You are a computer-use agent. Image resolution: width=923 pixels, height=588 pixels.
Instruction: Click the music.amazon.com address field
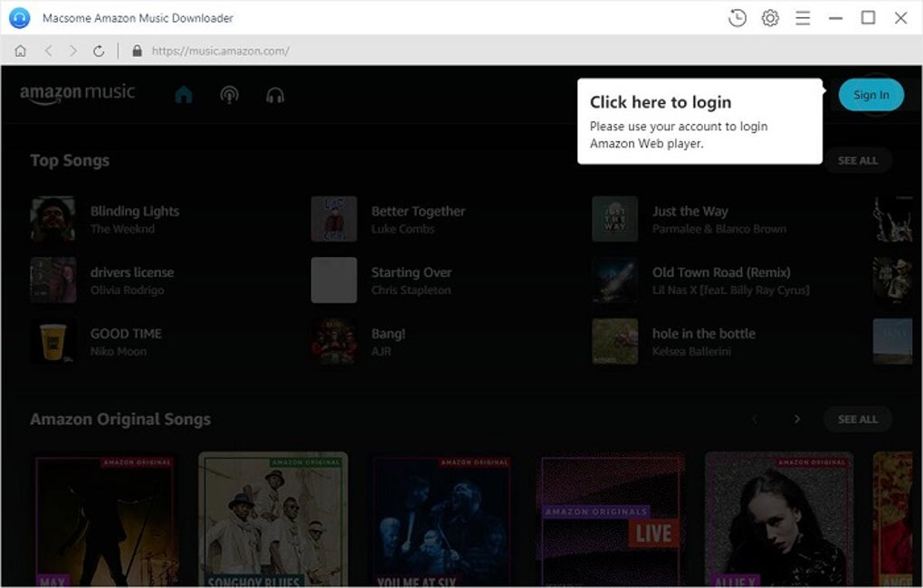pos(221,51)
